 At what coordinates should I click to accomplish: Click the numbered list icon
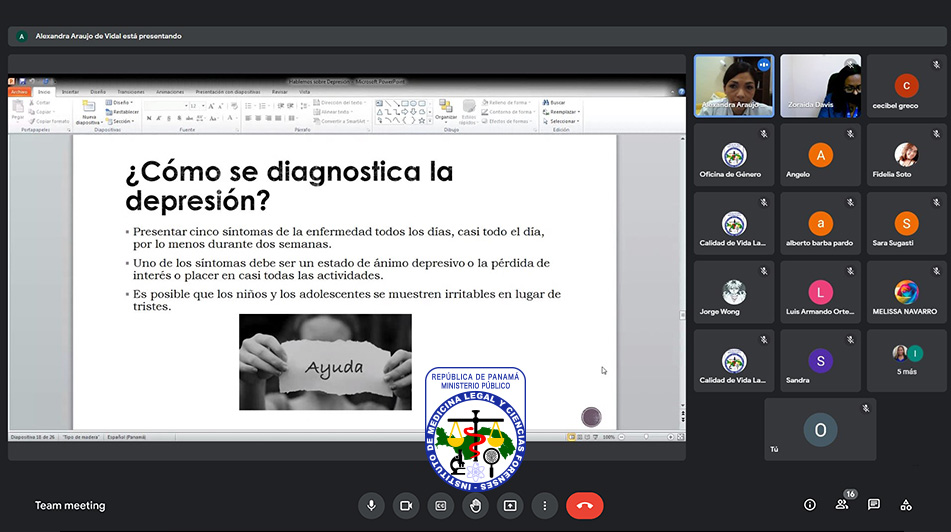pyautogui.click(x=263, y=106)
